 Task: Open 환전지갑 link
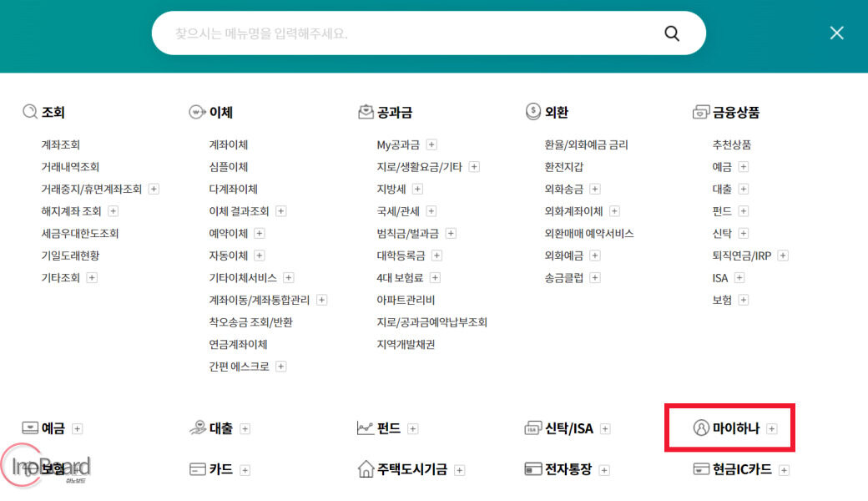click(563, 167)
